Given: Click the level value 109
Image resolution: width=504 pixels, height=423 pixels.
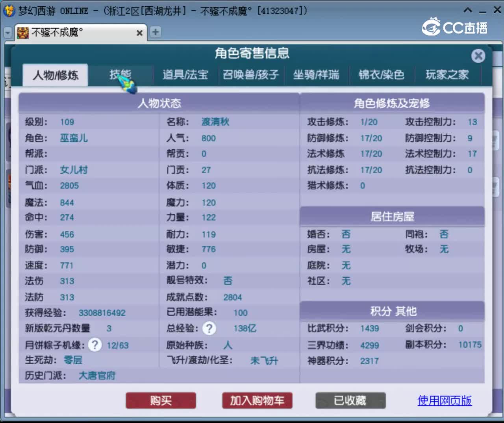Looking at the screenshot, I should coord(67,122).
